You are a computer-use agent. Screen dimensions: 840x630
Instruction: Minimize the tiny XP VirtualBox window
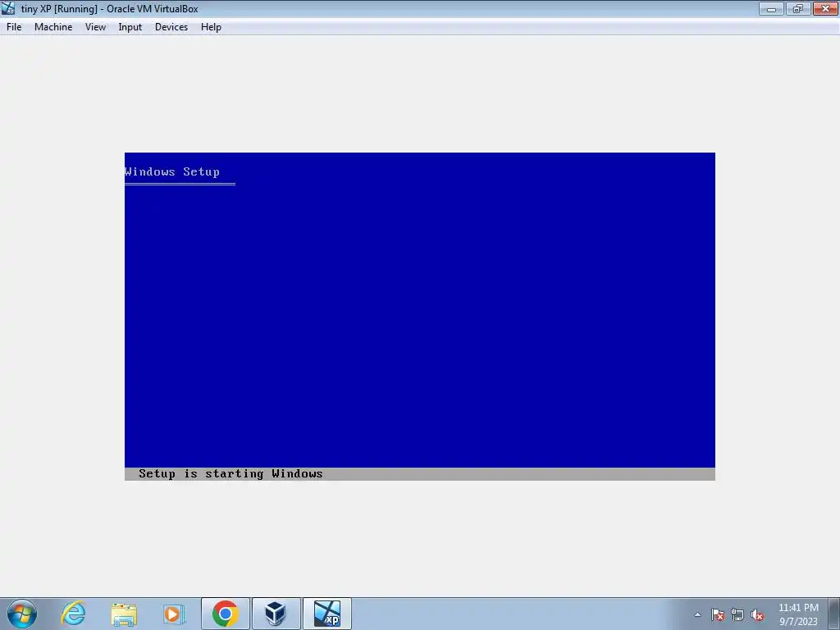pyautogui.click(x=771, y=8)
